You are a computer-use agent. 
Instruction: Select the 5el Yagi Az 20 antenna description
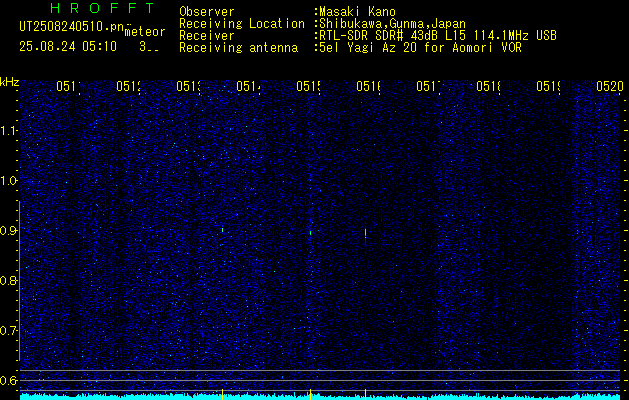[x=420, y=48]
